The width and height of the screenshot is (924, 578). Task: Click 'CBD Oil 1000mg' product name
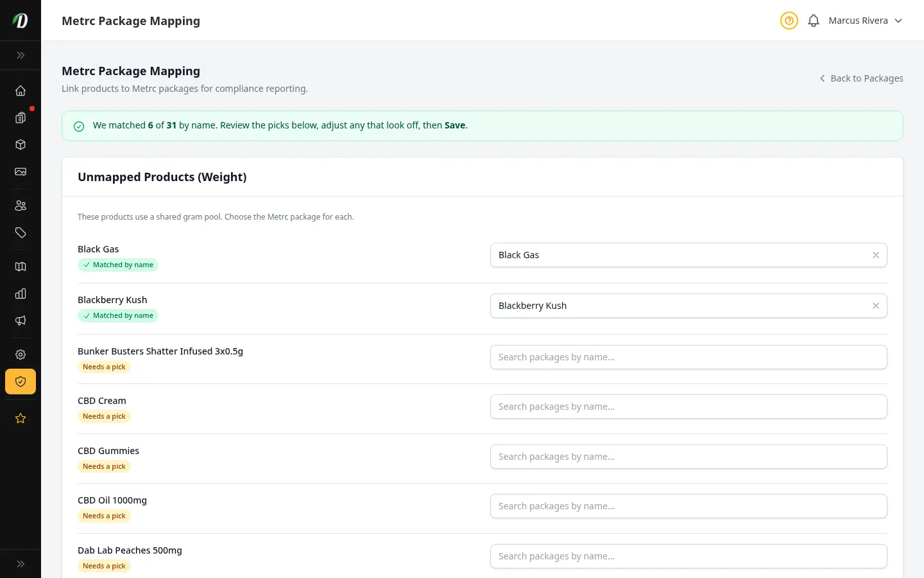point(112,500)
